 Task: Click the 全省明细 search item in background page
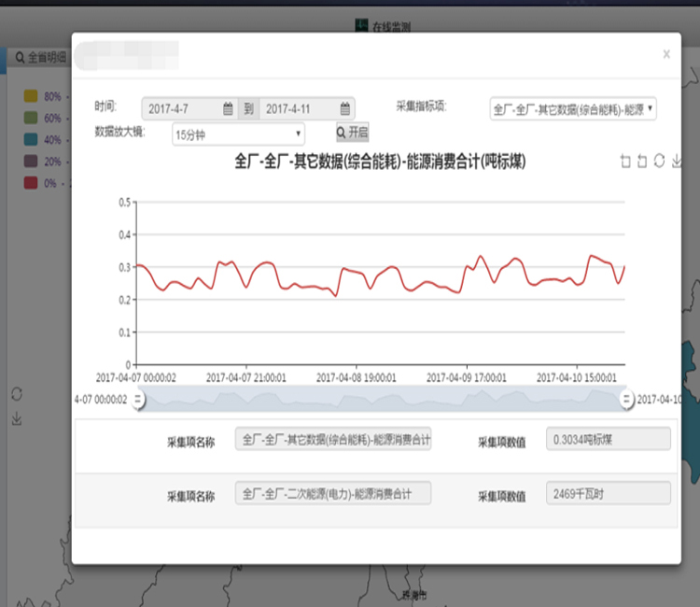click(x=41, y=57)
